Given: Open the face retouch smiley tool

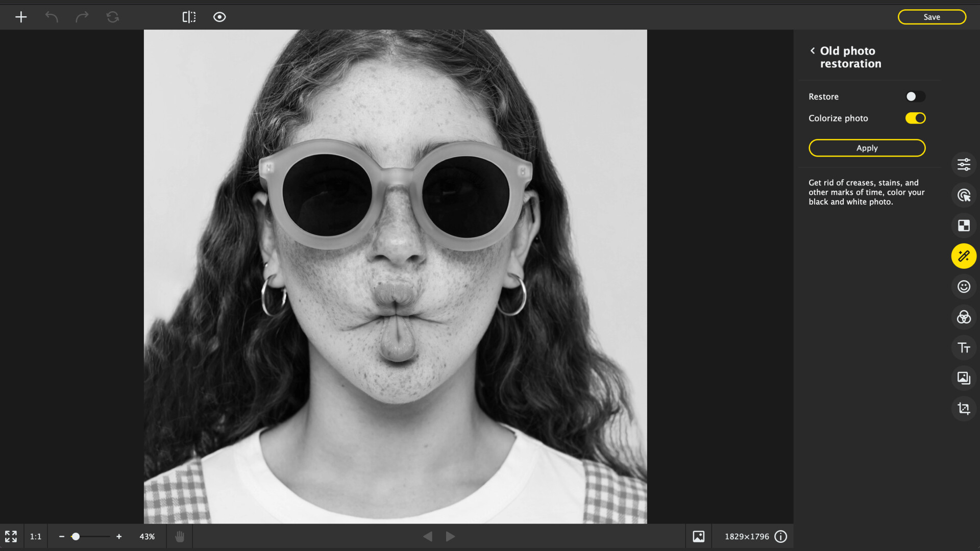Looking at the screenshot, I should pos(964,287).
